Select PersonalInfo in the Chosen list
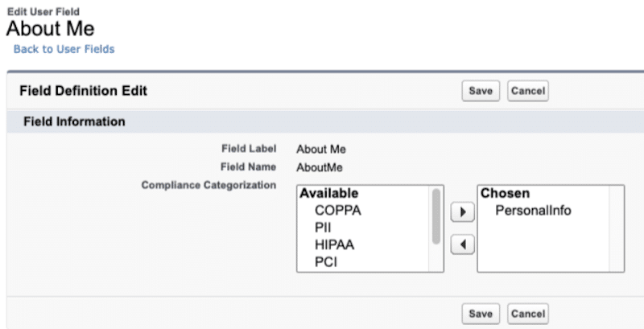The height and width of the screenshot is (329, 644). pos(533,211)
